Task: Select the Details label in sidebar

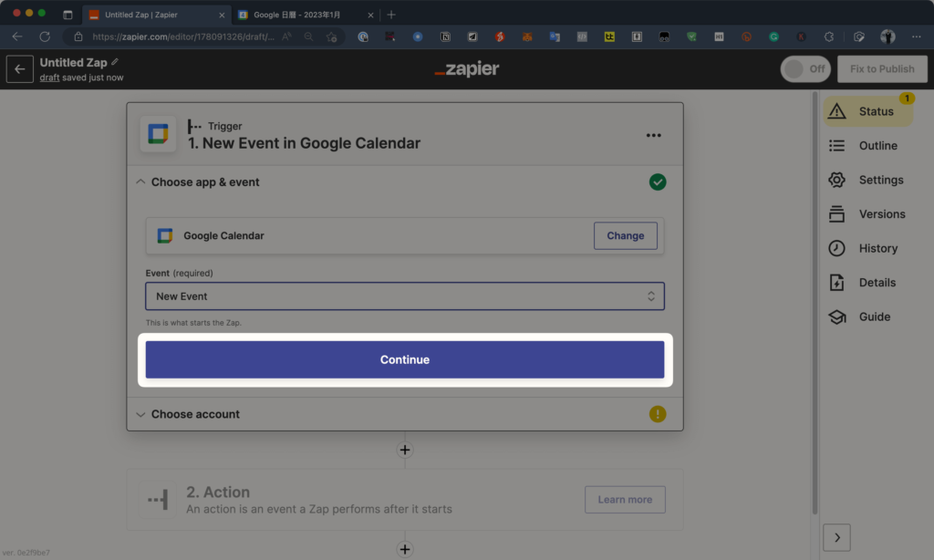Action: point(877,283)
